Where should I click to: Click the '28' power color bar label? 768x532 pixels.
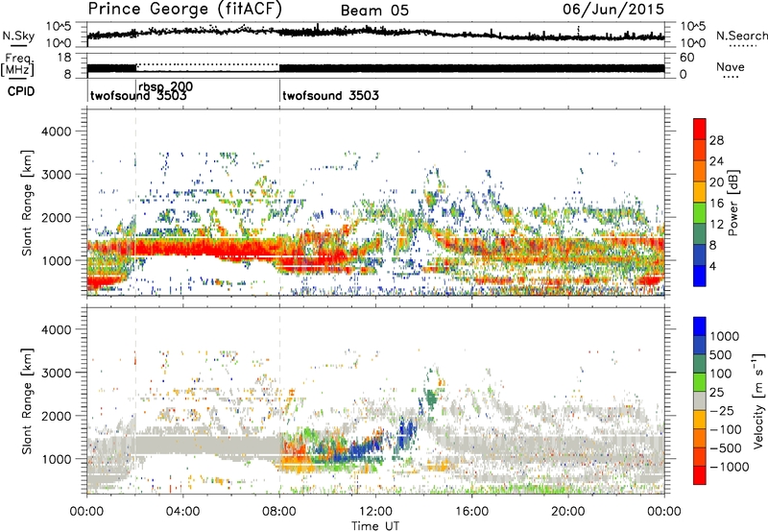(x=716, y=140)
